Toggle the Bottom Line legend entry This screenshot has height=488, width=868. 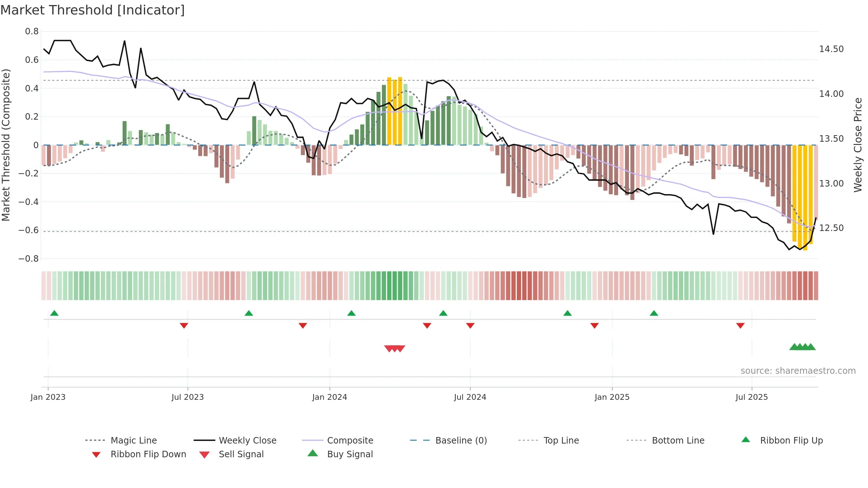[x=665, y=440]
